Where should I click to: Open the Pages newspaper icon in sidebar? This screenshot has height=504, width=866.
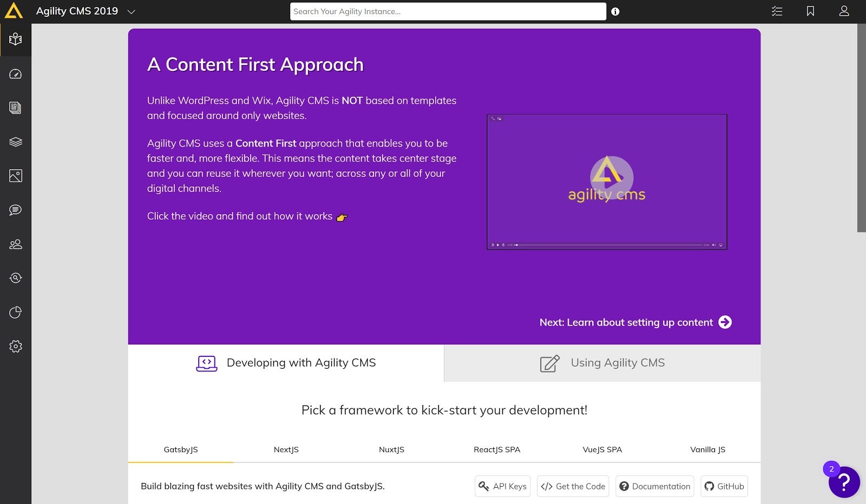pyautogui.click(x=16, y=108)
